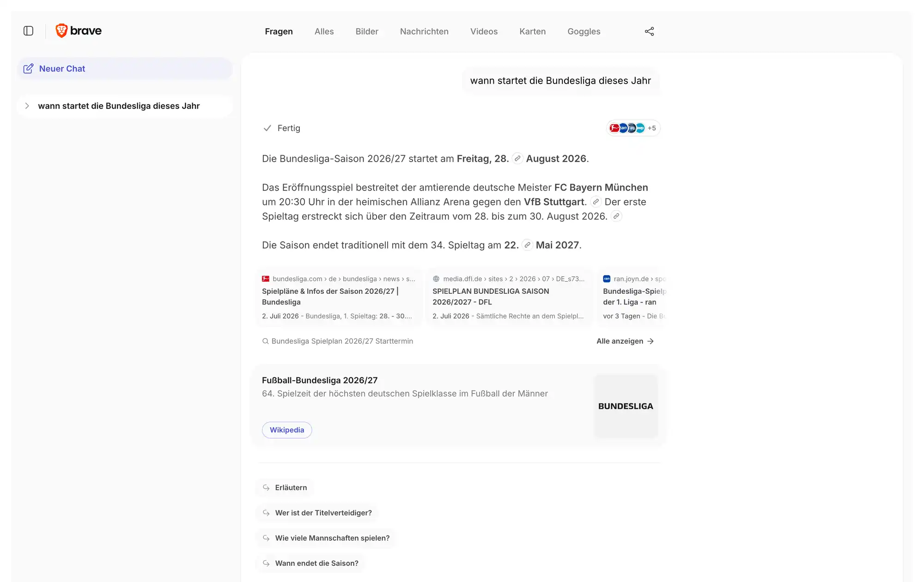
Task: Click the 'Fertig' status text
Action: 289,128
